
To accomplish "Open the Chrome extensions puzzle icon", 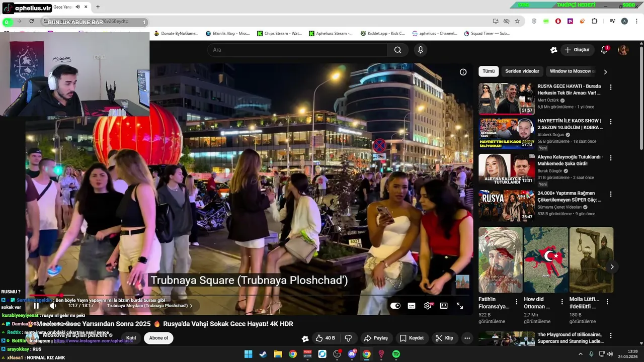I will (595, 21).
